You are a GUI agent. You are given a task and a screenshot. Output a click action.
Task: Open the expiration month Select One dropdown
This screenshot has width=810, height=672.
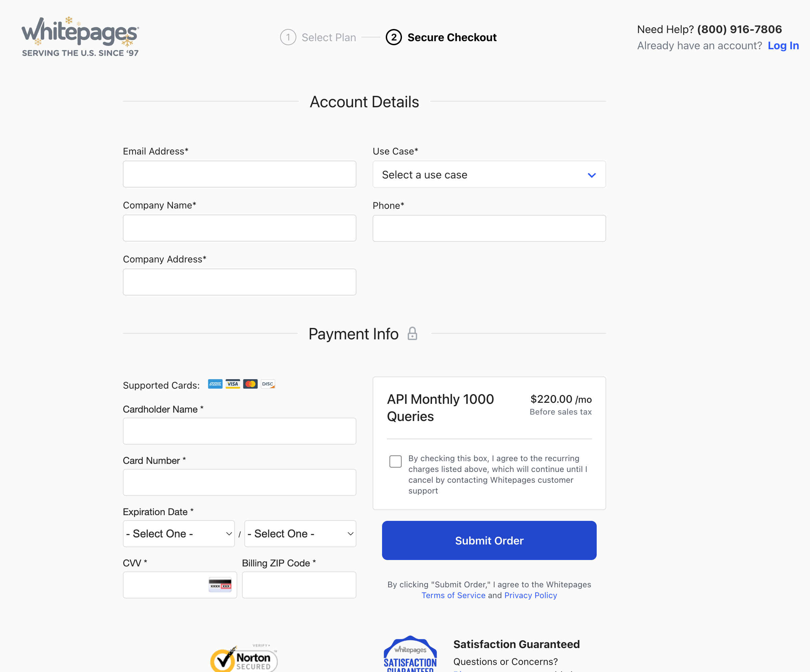179,534
